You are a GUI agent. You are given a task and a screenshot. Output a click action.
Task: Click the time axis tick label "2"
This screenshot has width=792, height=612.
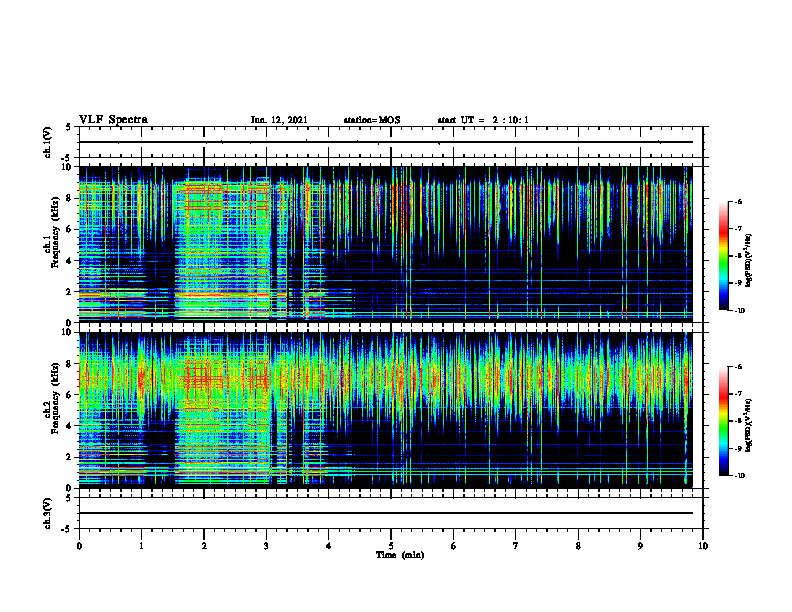(204, 546)
